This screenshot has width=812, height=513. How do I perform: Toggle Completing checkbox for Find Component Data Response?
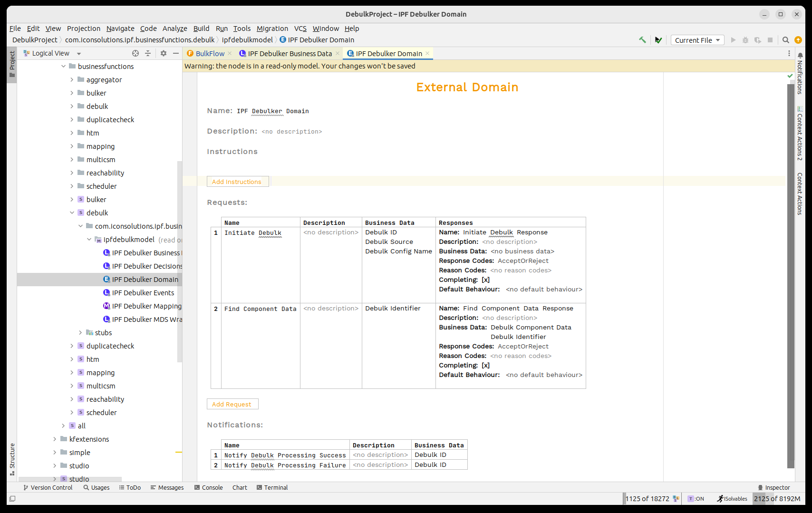pyautogui.click(x=485, y=366)
